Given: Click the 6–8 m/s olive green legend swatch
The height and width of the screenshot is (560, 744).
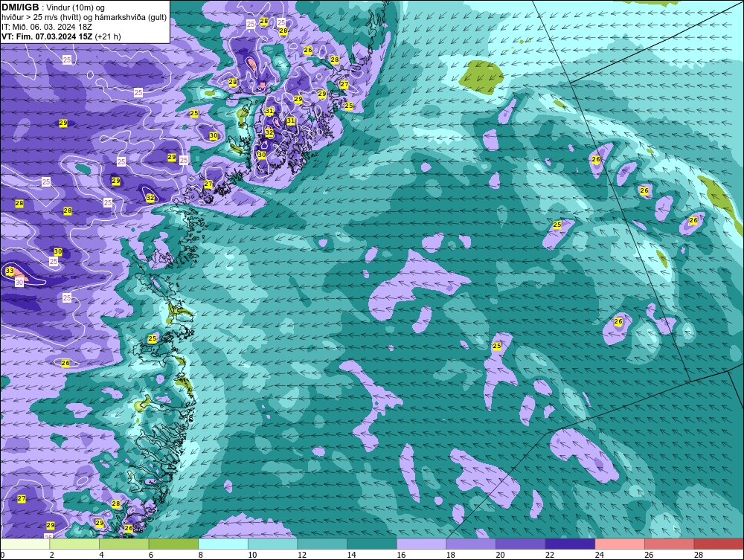Looking at the screenshot, I should (x=173, y=544).
